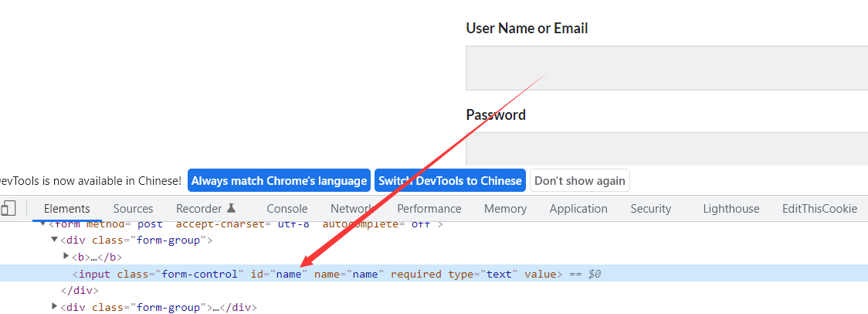Click the class="form-control" attribute
868x314 pixels.
[181, 274]
